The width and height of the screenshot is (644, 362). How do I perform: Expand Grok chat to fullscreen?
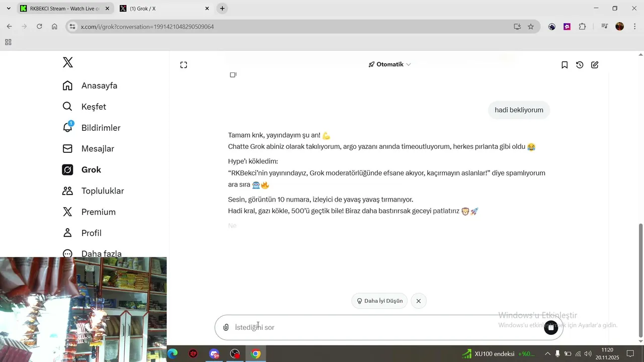coord(184,65)
